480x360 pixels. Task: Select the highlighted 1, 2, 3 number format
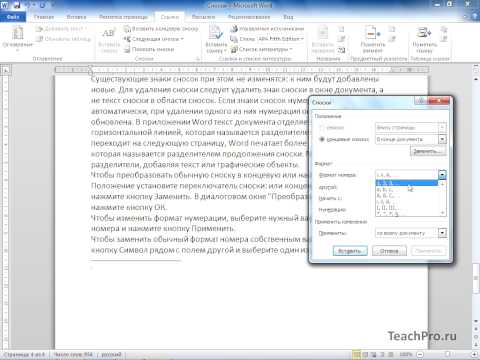click(x=406, y=183)
